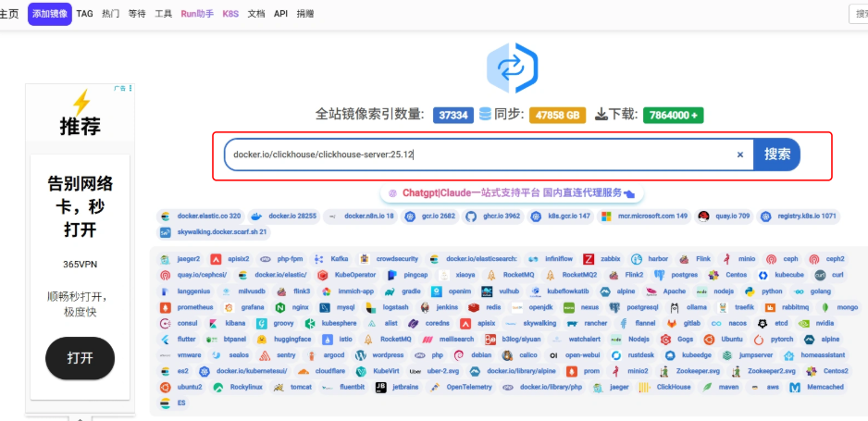Click the site sync logo icon
The width and height of the screenshot is (868, 421).
click(x=512, y=68)
